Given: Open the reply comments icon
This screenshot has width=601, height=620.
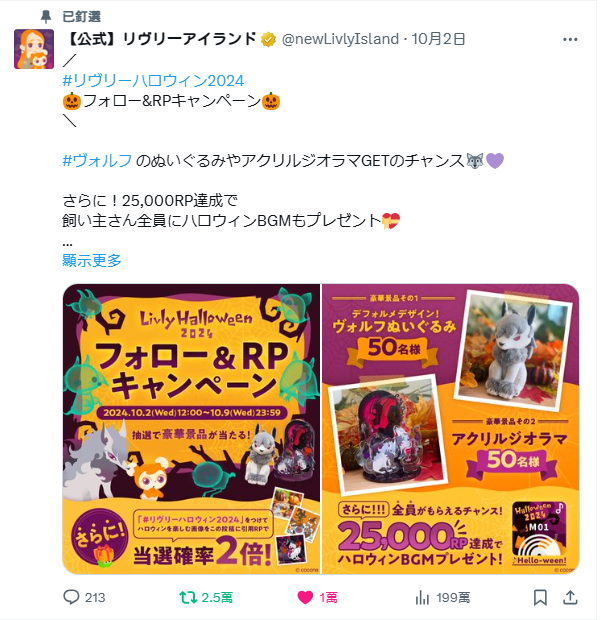Looking at the screenshot, I should pyautogui.click(x=71, y=597).
